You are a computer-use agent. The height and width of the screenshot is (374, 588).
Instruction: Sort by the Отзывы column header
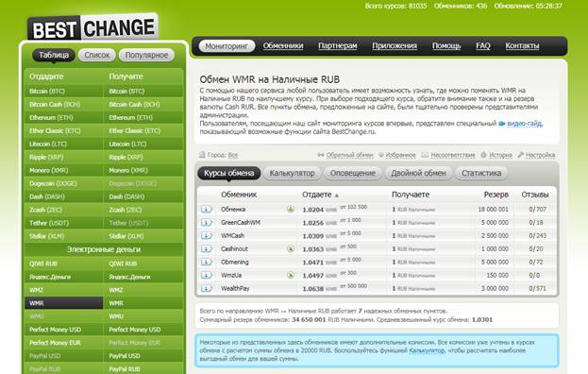[535, 195]
